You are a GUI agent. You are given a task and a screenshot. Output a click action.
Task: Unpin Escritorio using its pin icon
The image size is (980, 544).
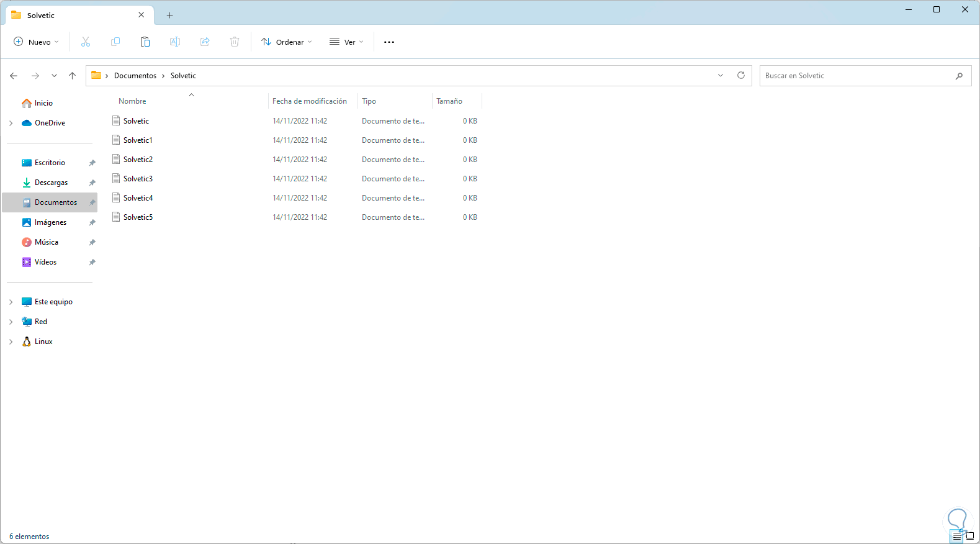coord(92,163)
